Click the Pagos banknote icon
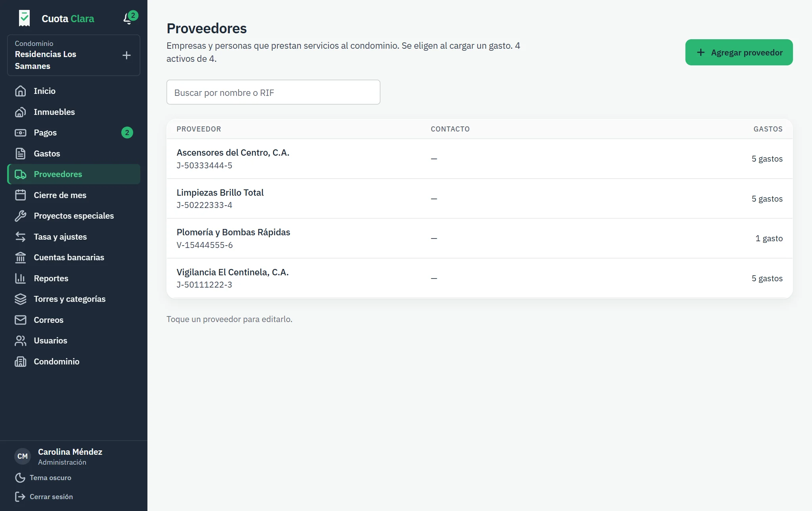 pos(21,133)
